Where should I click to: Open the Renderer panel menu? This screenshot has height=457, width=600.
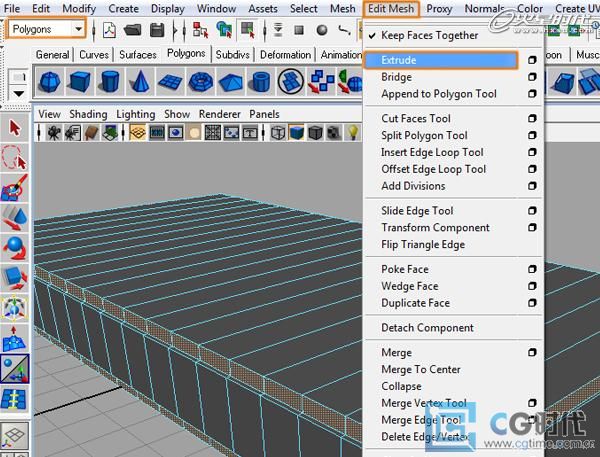(219, 114)
